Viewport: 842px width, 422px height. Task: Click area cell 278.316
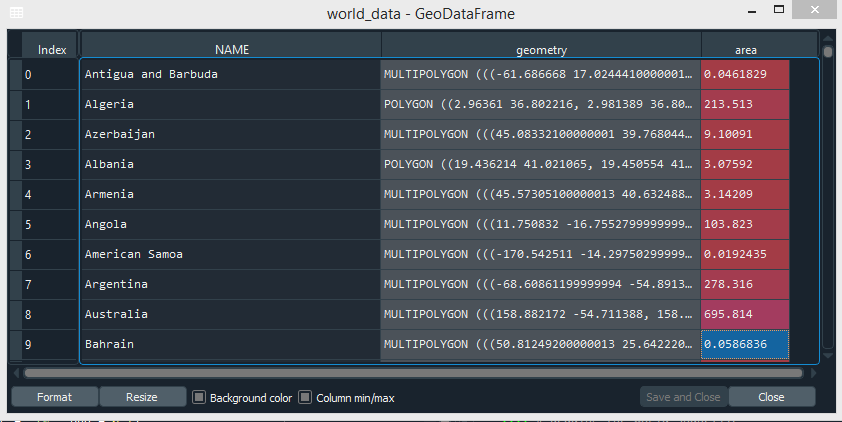(745, 285)
